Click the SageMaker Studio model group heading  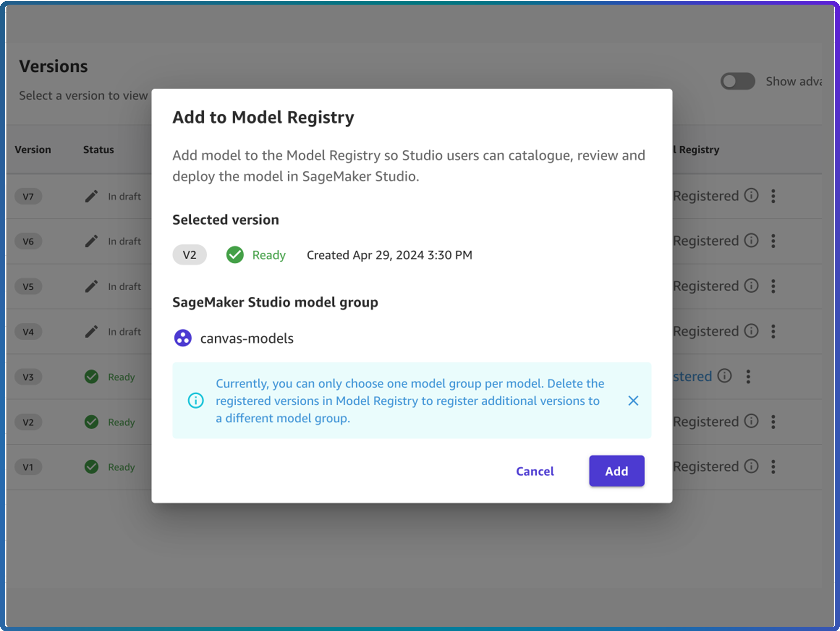click(275, 302)
